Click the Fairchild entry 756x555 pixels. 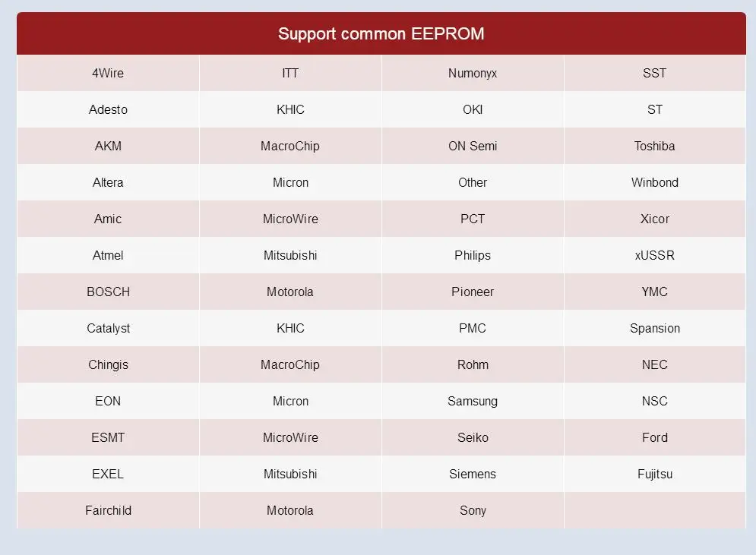coord(108,510)
